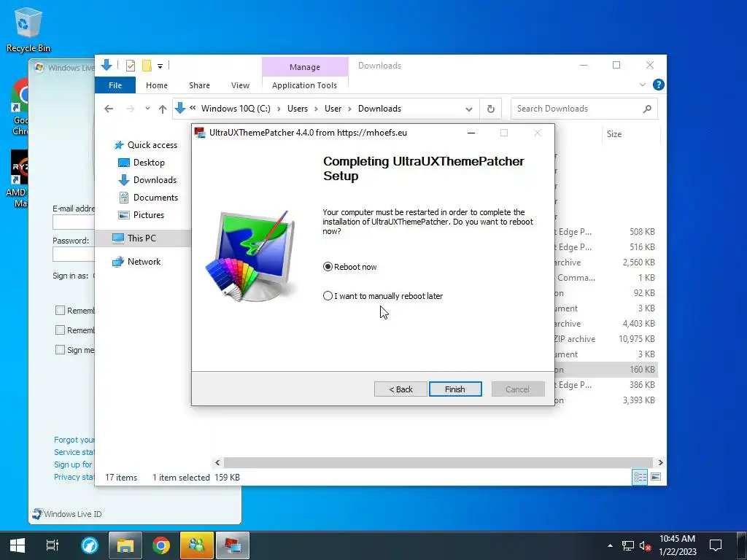Select the file sized 10,975 KB
Viewport: 747px width, 560px height.
click(605, 339)
